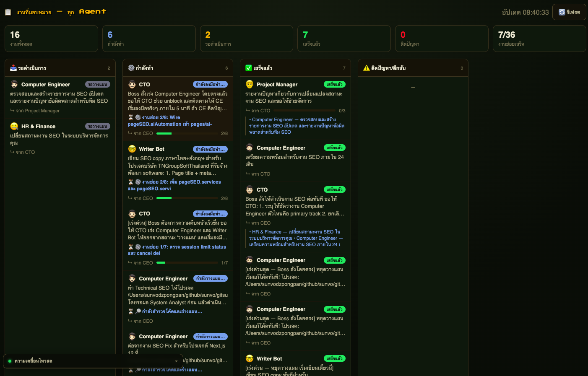Viewport: 588px width, 376px height.
Task: Click กำลังวางแผน badge on 'ทำ Technical SEO' card
Action: click(211, 278)
